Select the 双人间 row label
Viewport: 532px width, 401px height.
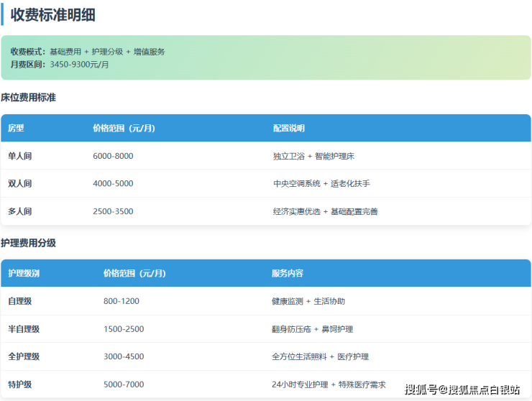pyautogui.click(x=20, y=184)
